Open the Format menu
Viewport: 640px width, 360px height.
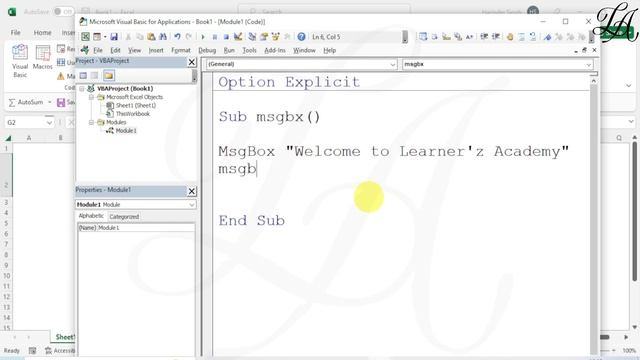pyautogui.click(x=181, y=50)
